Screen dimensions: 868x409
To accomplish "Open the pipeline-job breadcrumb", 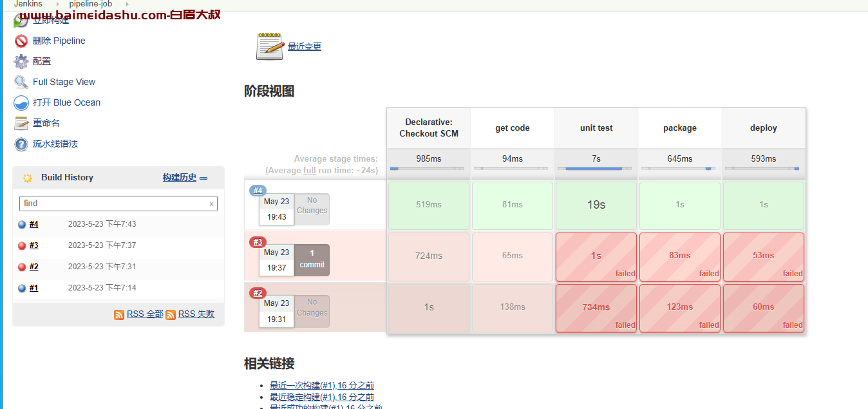I will [x=91, y=4].
